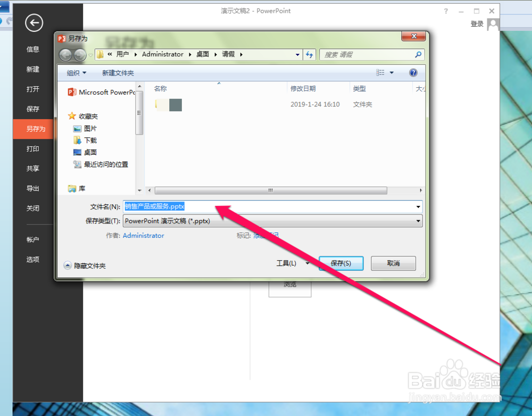
Task: Click the 保存(S) save button
Action: click(341, 263)
